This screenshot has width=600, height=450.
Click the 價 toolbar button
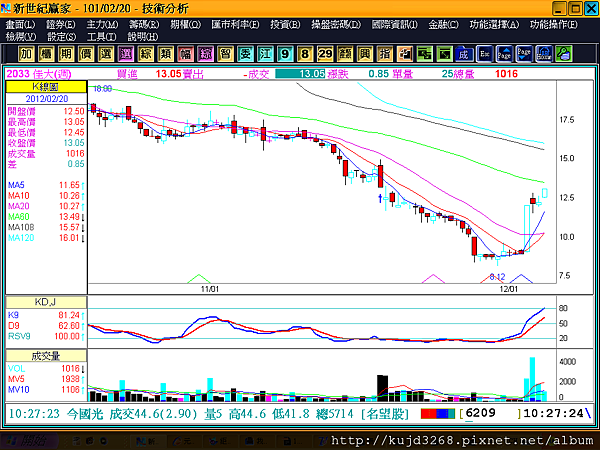86,54
